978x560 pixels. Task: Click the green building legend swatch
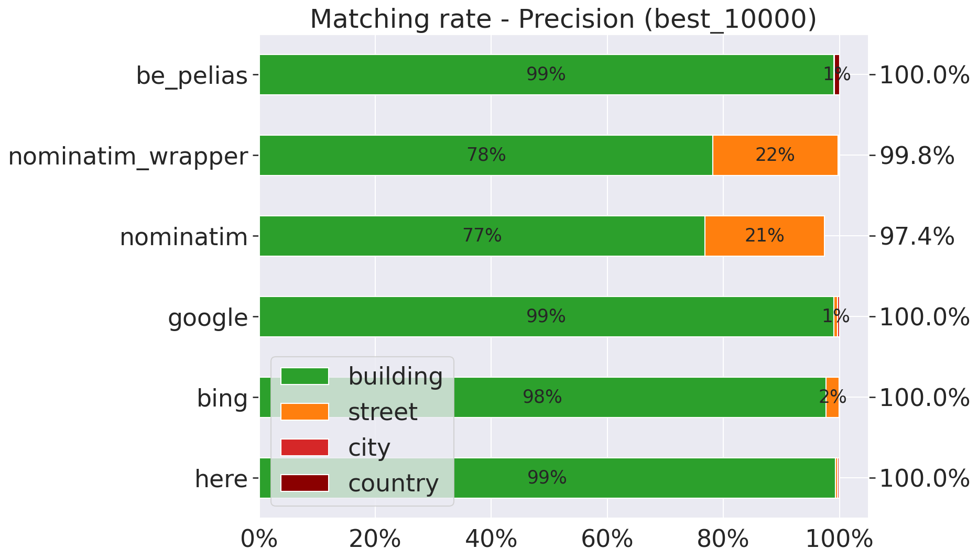[305, 376]
